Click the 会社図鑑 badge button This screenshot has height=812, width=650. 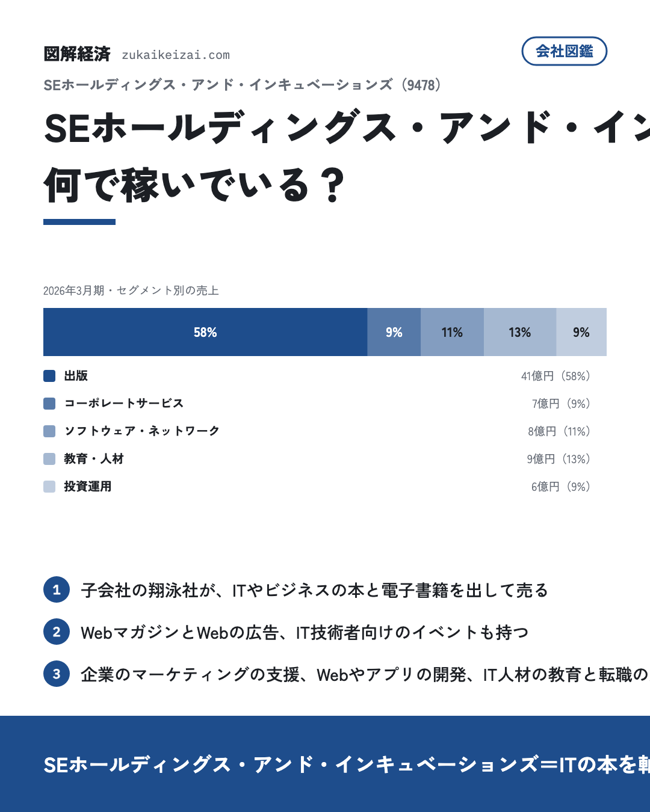[x=564, y=51]
